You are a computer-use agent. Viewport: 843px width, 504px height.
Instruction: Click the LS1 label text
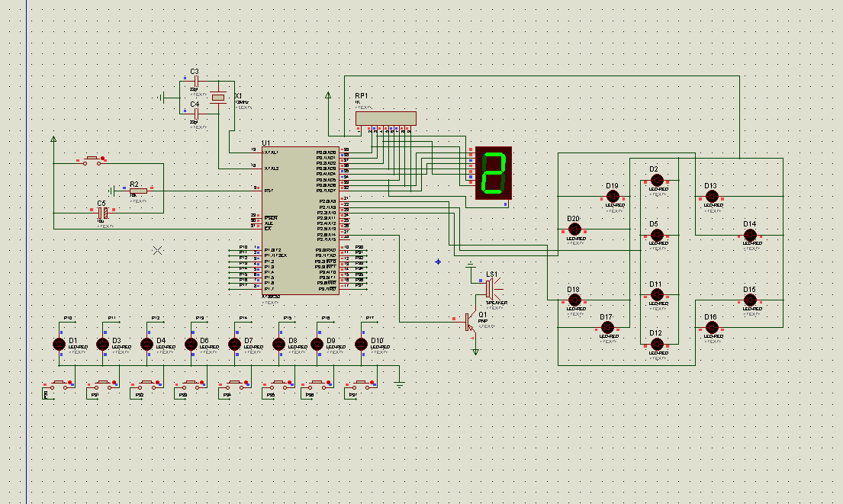pos(492,274)
